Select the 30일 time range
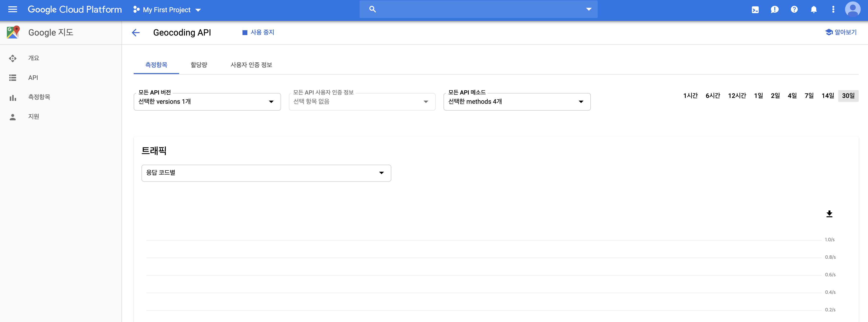The width and height of the screenshot is (868, 322). (x=848, y=96)
